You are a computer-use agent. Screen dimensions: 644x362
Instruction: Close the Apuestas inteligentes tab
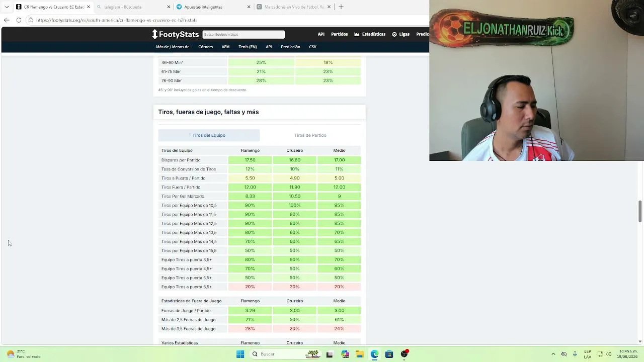pos(249,7)
